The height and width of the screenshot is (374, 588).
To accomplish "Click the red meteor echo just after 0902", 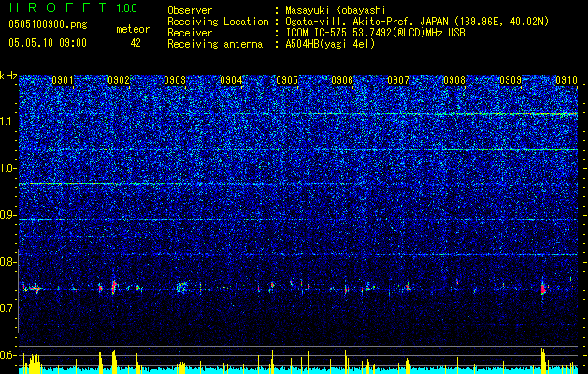I will pos(114,286).
